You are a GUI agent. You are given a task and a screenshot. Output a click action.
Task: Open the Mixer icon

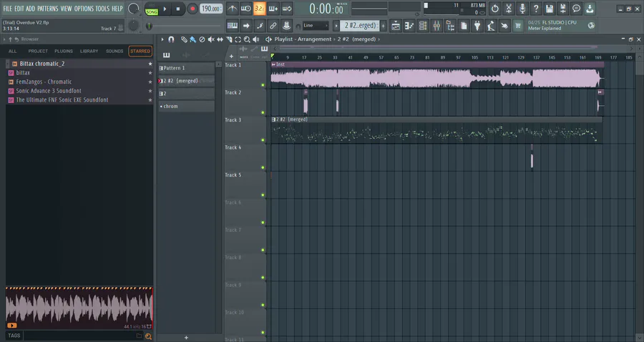tap(436, 26)
